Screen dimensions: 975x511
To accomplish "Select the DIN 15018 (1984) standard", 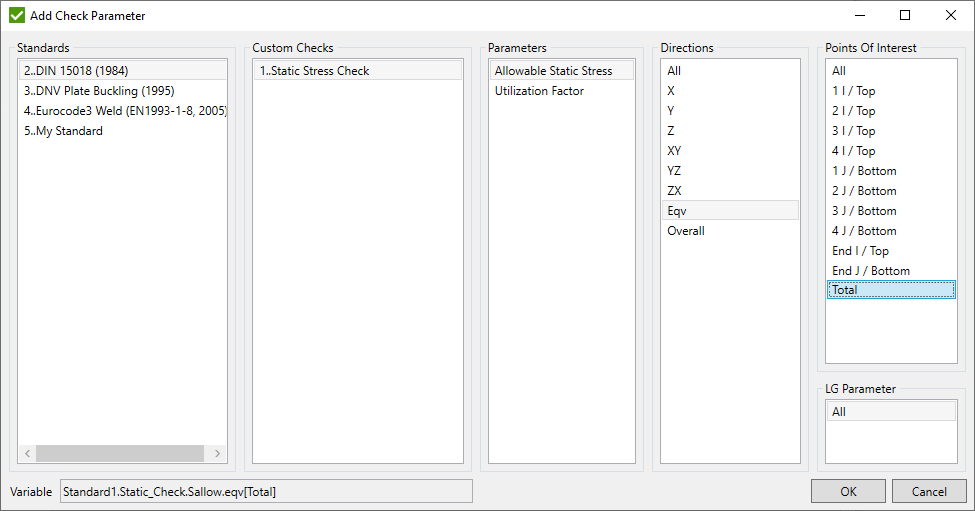I will pyautogui.click(x=76, y=71).
